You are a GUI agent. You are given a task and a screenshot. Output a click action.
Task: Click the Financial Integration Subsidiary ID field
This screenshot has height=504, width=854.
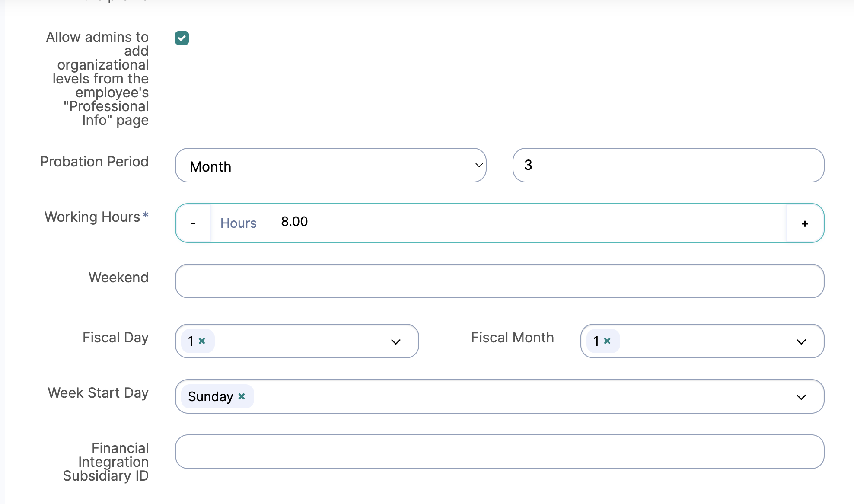499,452
